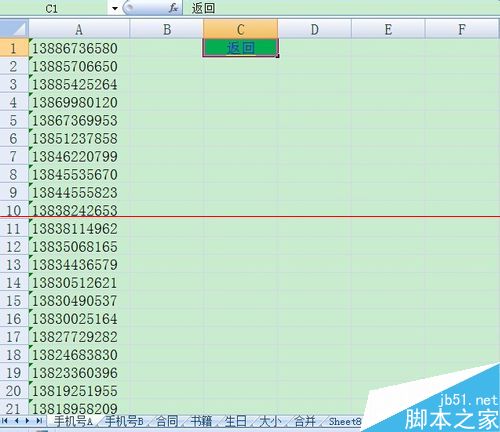The height and width of the screenshot is (432, 500).
Task: Click cell with 13830490537
Action: pyautogui.click(x=79, y=301)
